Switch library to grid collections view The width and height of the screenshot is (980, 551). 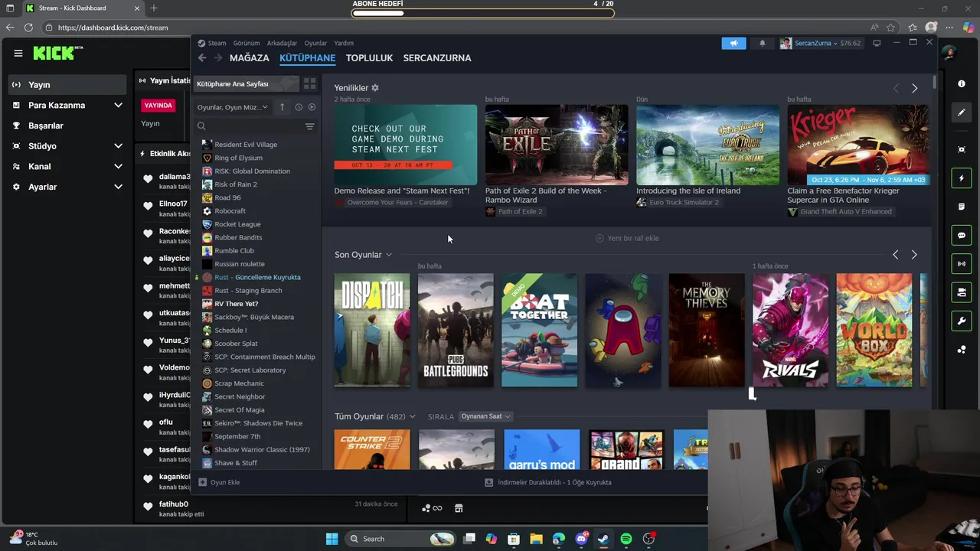(309, 83)
